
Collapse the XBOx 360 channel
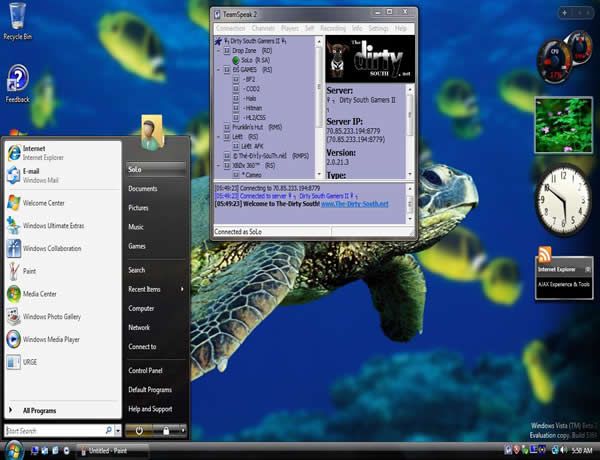[218, 166]
